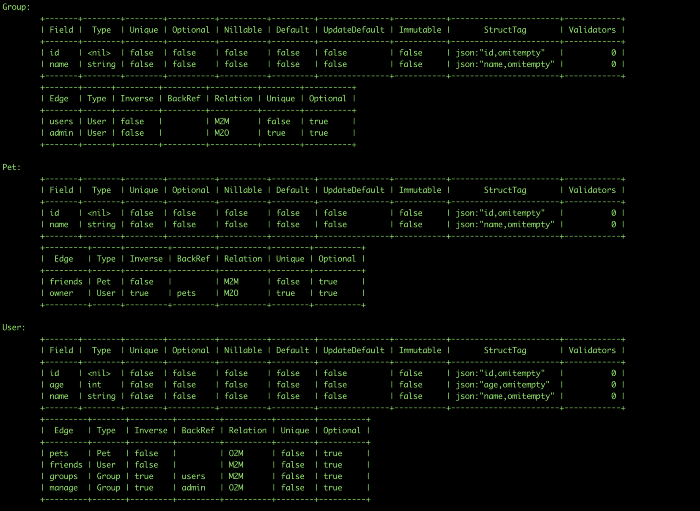
Task: Click the "owner" edge in Pet table
Action: [63, 293]
